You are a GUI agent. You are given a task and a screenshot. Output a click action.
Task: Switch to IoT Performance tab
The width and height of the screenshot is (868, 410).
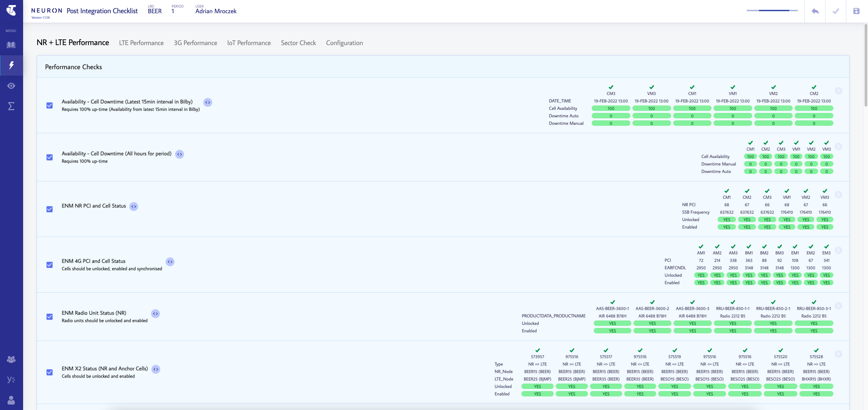(249, 43)
